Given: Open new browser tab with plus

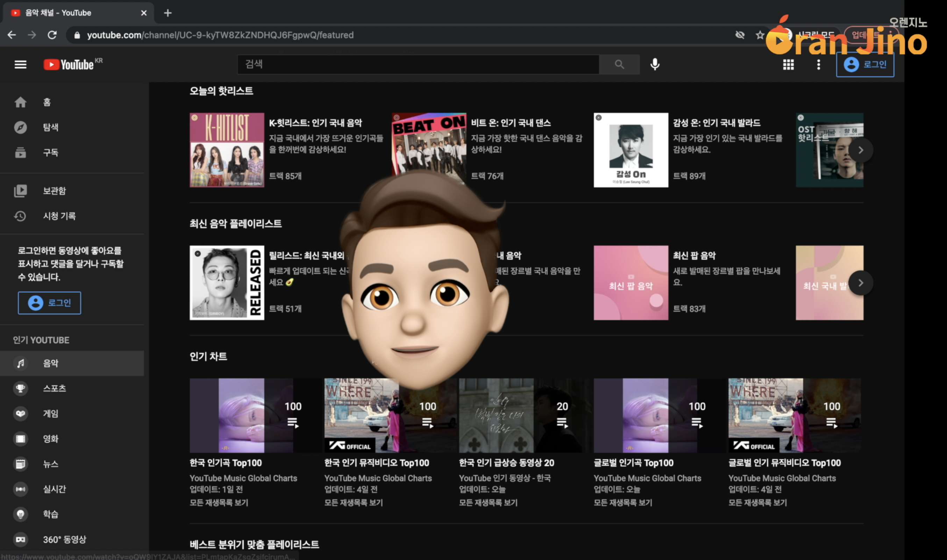Looking at the screenshot, I should coord(168,13).
